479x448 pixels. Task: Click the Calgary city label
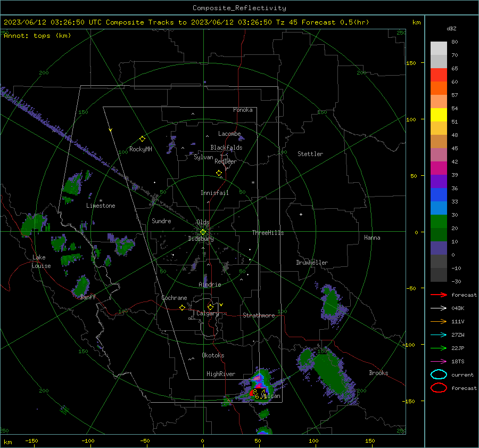tap(208, 313)
